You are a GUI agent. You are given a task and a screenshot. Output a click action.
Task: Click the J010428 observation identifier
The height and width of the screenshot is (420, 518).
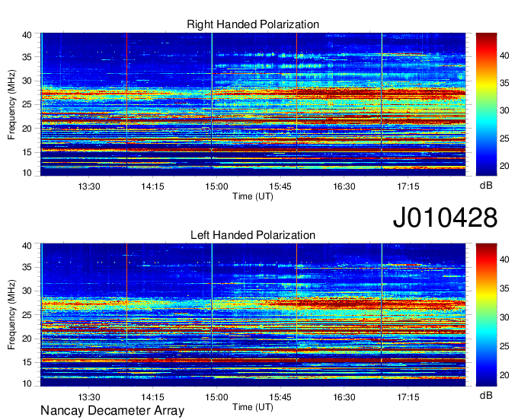[445, 218]
